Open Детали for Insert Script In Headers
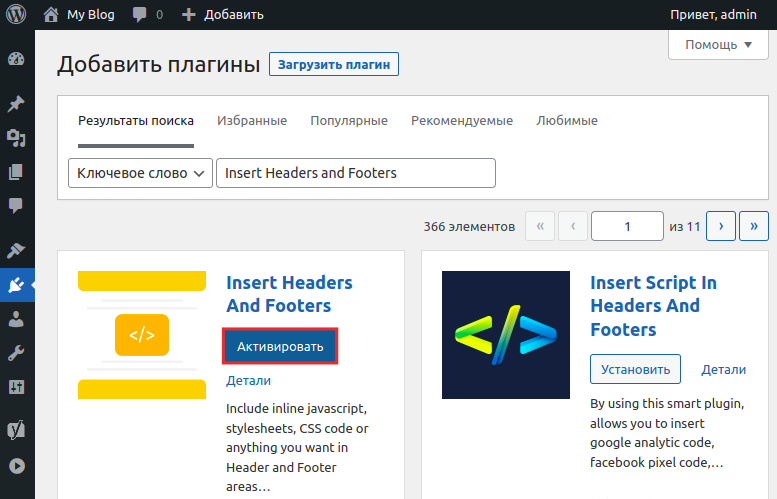The image size is (777, 499). tap(723, 370)
